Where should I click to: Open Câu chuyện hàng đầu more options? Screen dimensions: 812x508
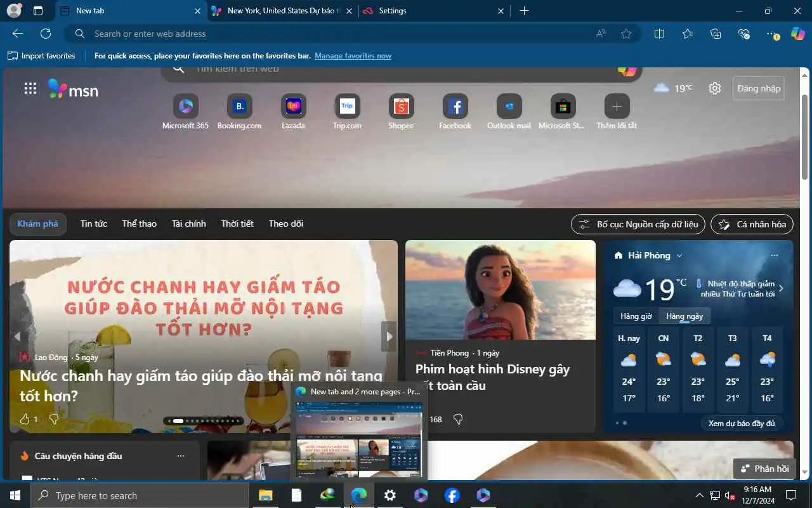click(x=181, y=456)
